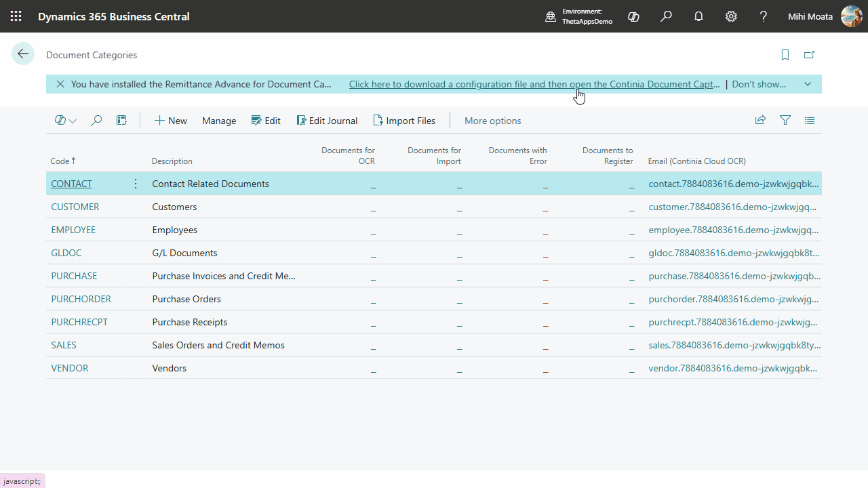The height and width of the screenshot is (488, 868).
Task: Open the purchase.7884083616 email address
Action: (734, 276)
